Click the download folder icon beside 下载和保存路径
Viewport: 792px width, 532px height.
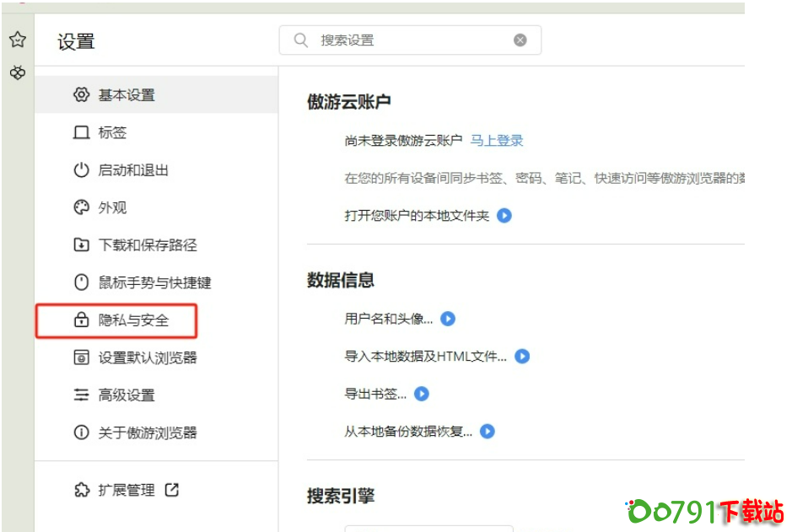81,245
